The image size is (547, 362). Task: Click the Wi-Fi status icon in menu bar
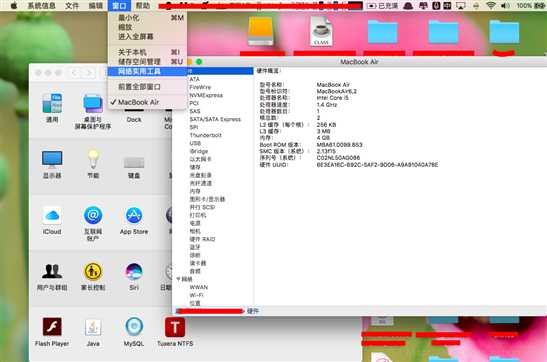pyautogui.click(x=491, y=6)
